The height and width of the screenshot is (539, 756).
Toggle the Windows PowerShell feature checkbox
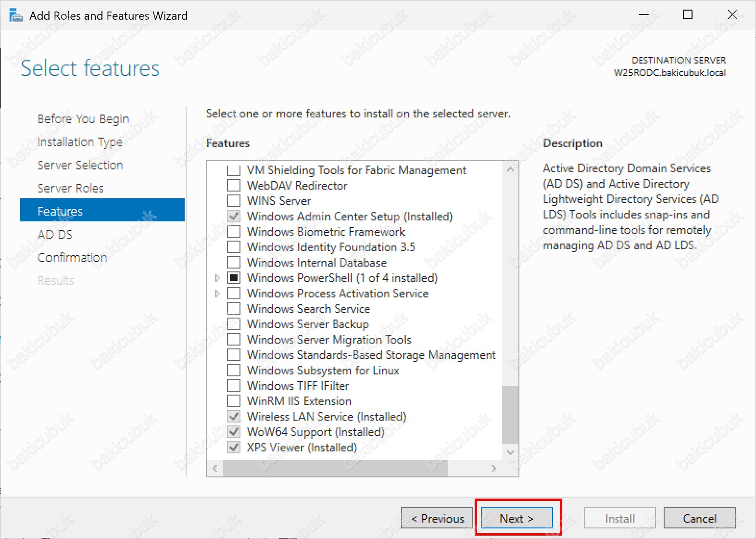(234, 278)
